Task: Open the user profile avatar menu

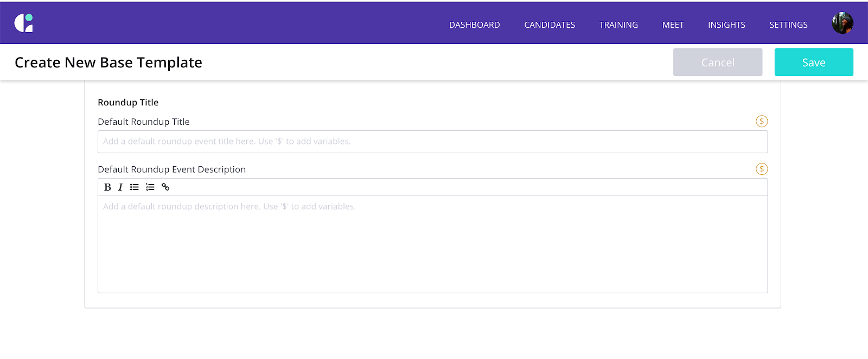Action: 843,23
